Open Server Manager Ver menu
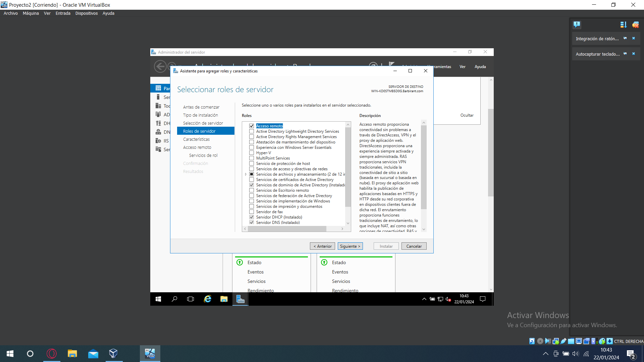Viewport: 644px width, 362px height. pos(463,67)
